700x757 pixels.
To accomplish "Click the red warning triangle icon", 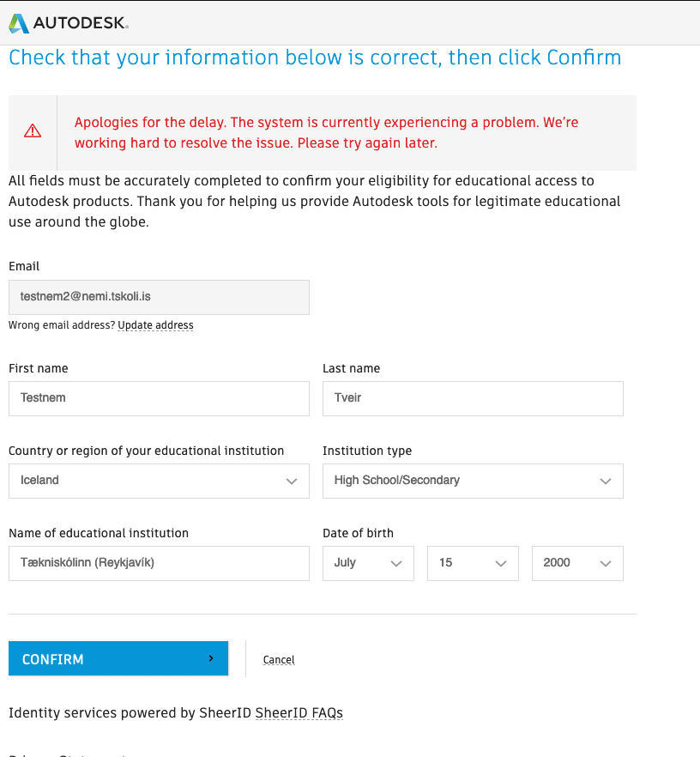I will [x=33, y=131].
